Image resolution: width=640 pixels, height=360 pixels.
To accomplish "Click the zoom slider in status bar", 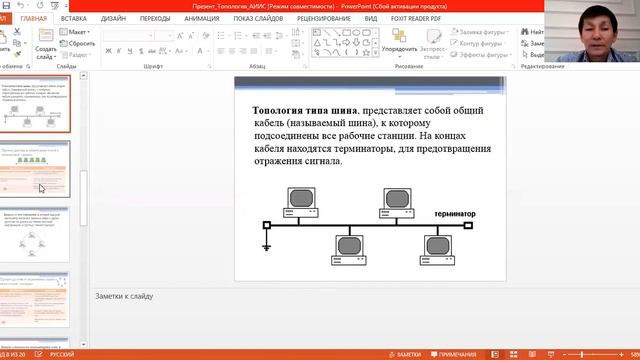I will (593, 355).
